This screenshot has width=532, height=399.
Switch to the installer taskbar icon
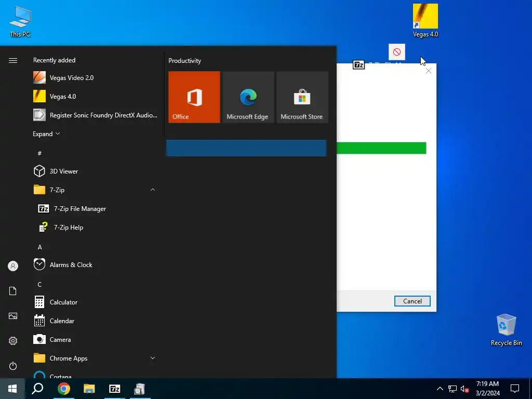coord(140,389)
